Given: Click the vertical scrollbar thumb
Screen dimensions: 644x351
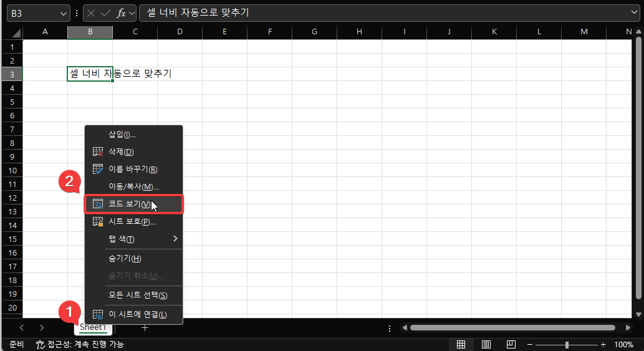Looking at the screenshot, I should tap(638, 168).
